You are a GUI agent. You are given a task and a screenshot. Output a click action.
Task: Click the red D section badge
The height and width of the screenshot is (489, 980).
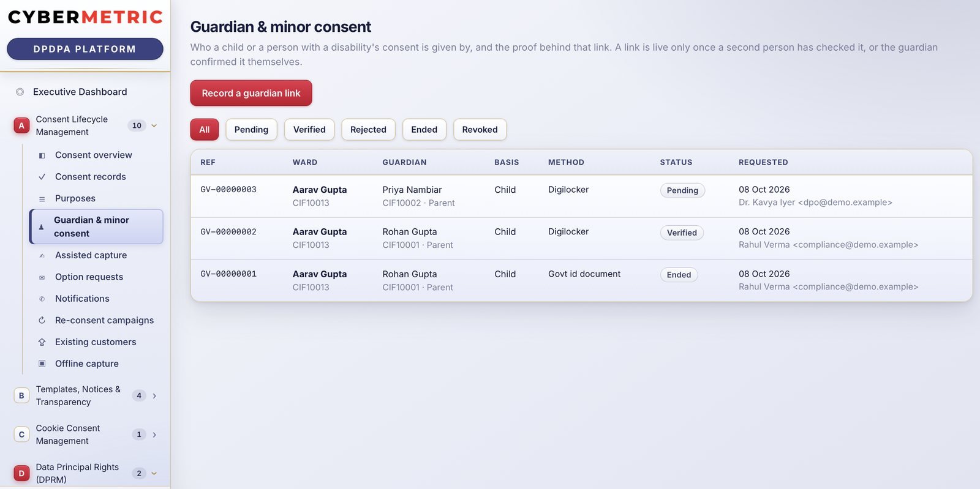(21, 473)
